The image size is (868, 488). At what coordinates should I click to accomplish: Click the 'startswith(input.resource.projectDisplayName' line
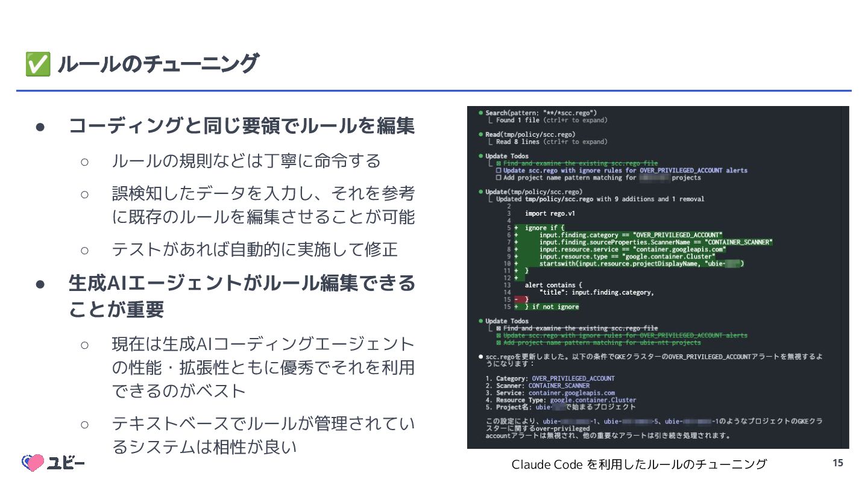641,264
